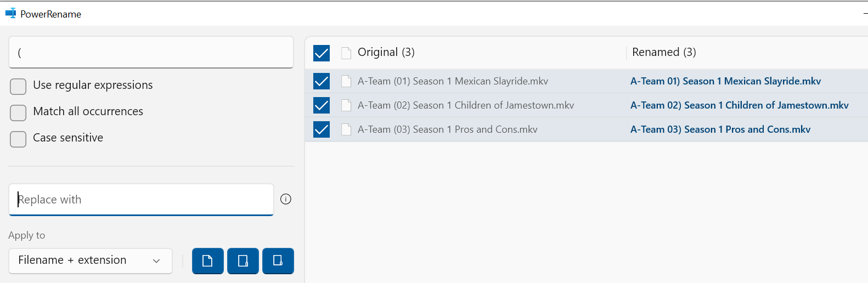
Task: Select renamed entry A-Team 02) Children of Jamestown
Action: coord(739,105)
